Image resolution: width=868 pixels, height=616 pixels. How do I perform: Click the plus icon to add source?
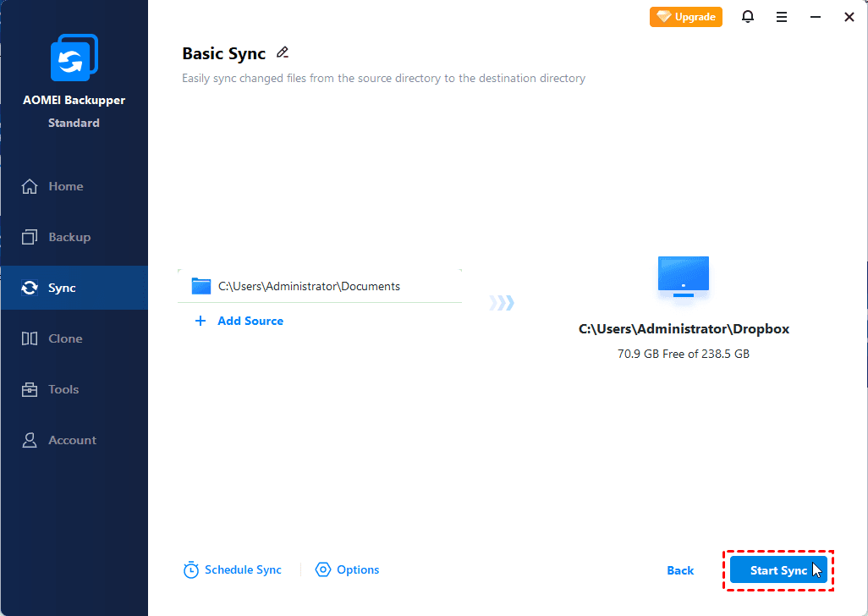tap(201, 321)
